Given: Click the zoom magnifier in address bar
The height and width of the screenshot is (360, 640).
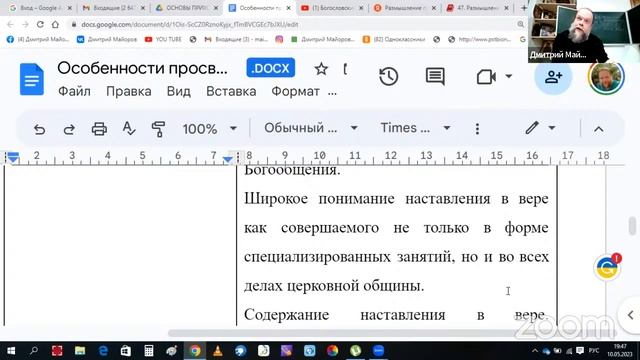Looking at the screenshot, I should click(520, 24).
